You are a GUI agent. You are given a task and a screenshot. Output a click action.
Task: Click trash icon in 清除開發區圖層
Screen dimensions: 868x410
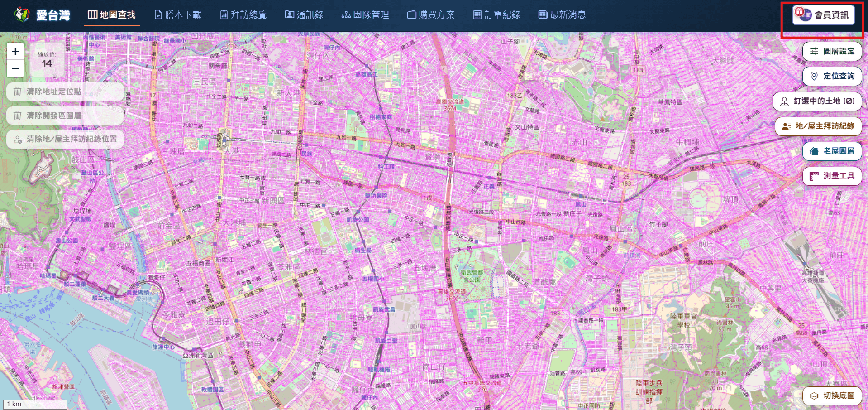coord(17,116)
